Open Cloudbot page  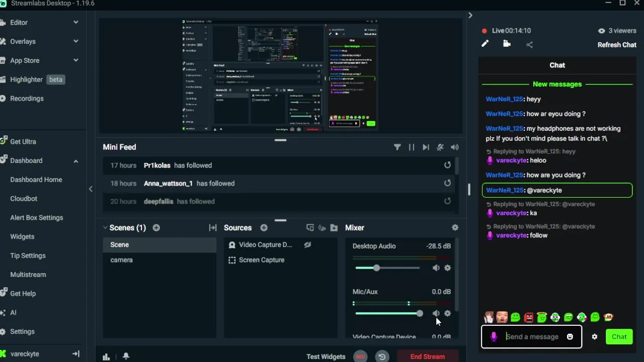pos(24,199)
